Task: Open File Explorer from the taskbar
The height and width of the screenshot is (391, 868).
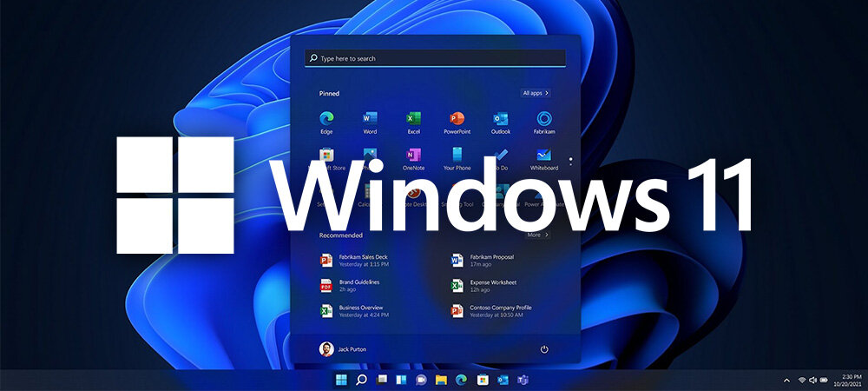Action: [x=441, y=380]
